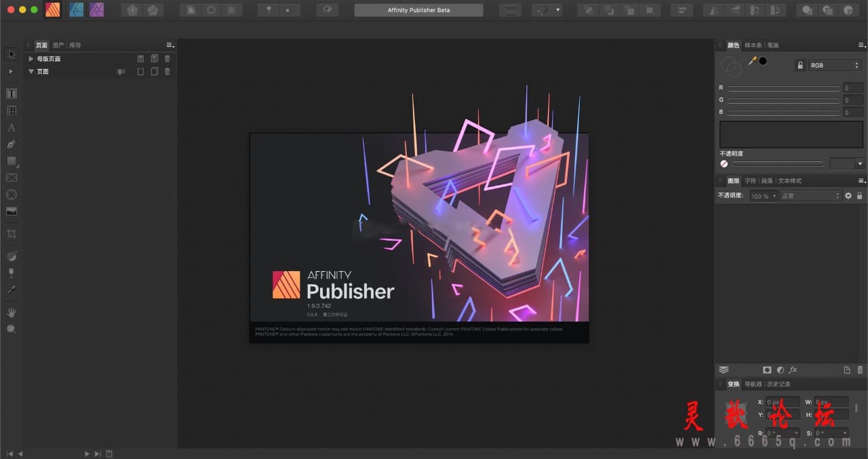The width and height of the screenshot is (868, 459).
Task: Open the layer opacity 100 % dropdown
Action: 762,195
